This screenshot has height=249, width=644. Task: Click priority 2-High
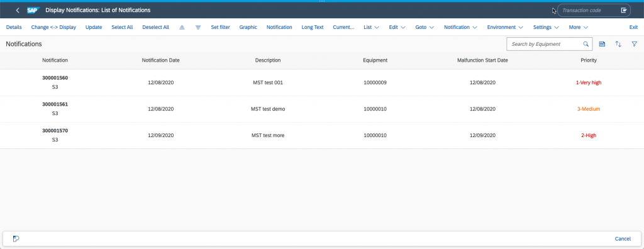coord(589,135)
